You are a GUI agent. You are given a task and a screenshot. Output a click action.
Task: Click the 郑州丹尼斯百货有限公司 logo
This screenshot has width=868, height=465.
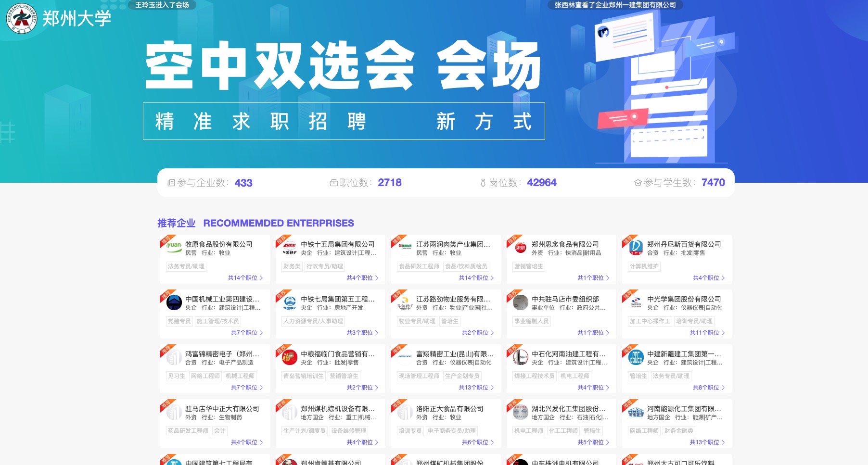(x=636, y=247)
